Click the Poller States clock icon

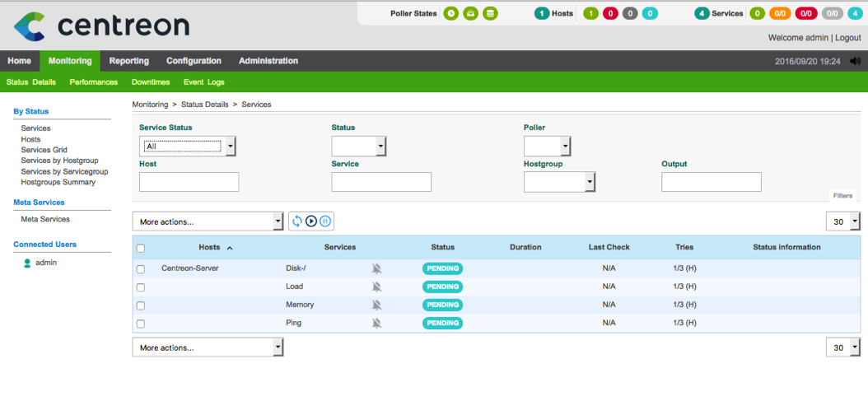point(450,13)
